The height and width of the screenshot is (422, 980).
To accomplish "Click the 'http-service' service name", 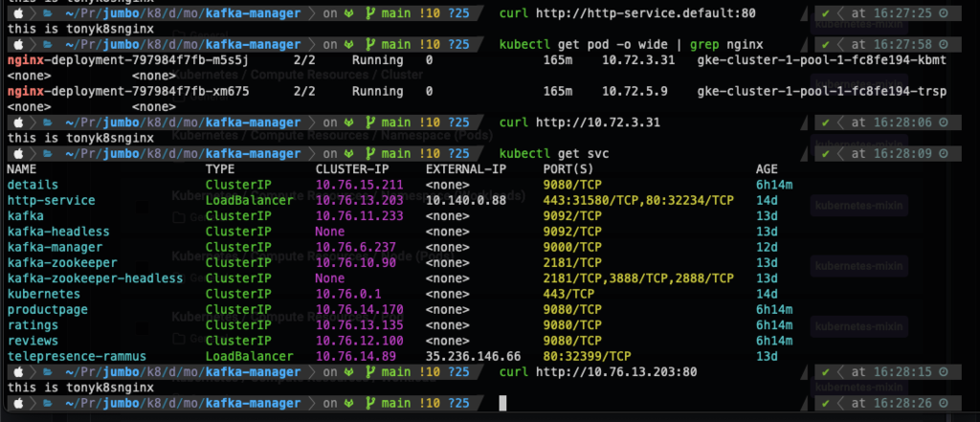I will pyautogui.click(x=52, y=200).
